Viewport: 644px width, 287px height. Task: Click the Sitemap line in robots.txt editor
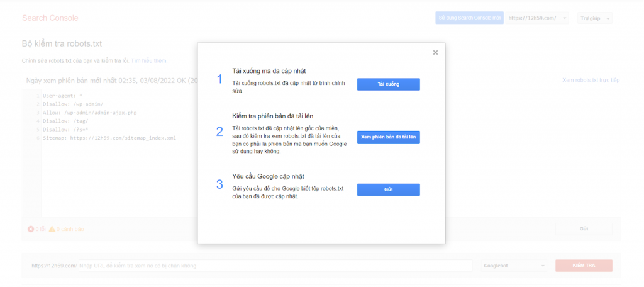[x=109, y=138]
